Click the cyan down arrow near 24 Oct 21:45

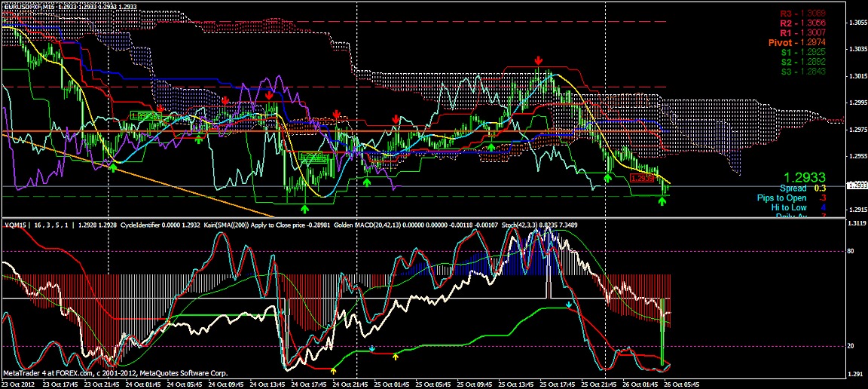tap(372, 349)
